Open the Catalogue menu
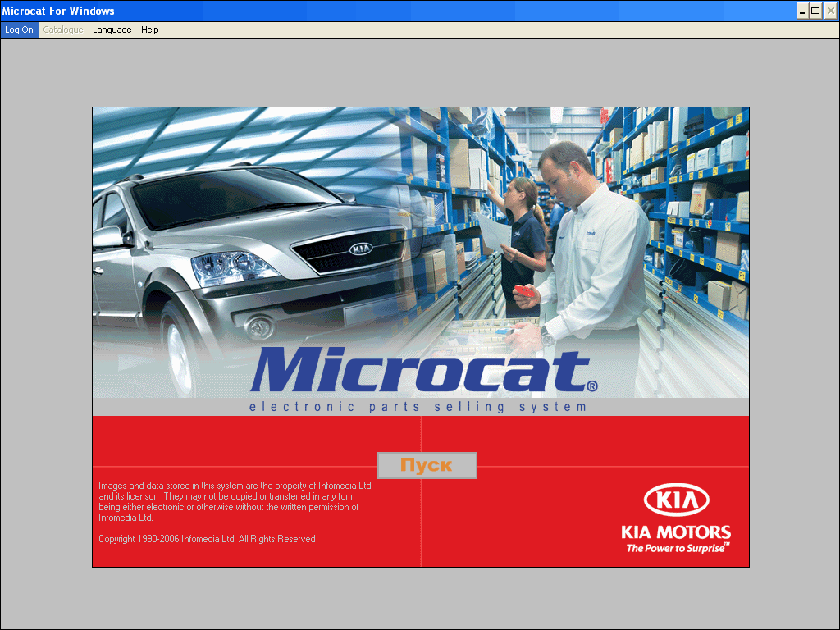This screenshot has height=630, width=840. (62, 30)
